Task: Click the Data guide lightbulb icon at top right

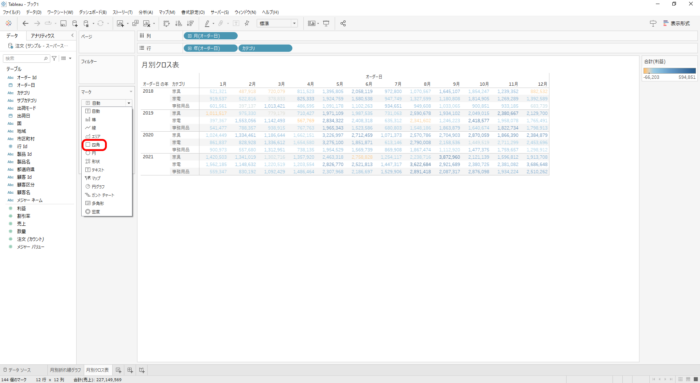Action: 653,23
